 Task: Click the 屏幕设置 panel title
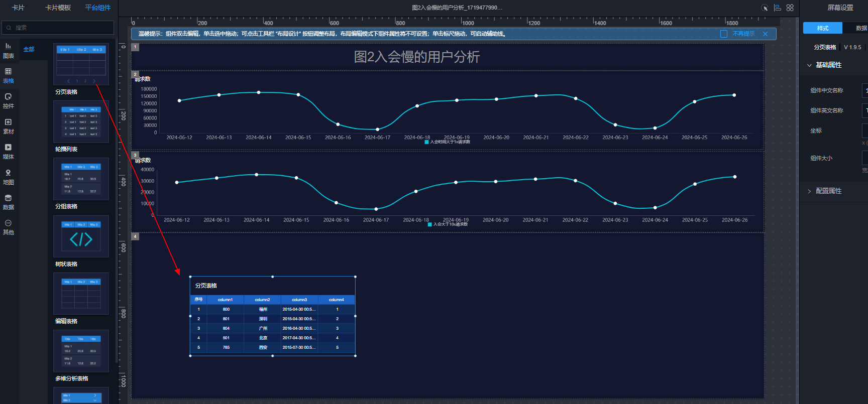coord(840,8)
